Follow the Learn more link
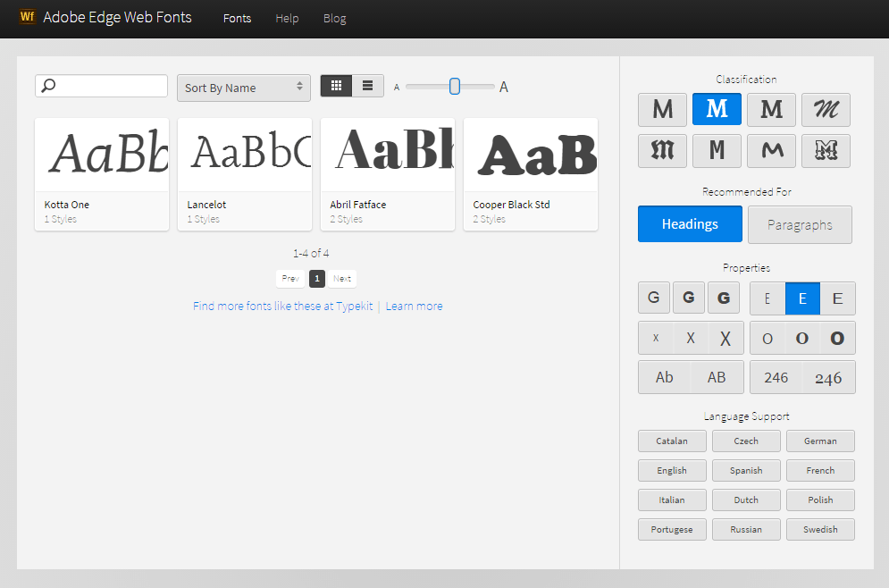The height and width of the screenshot is (588, 889). click(x=414, y=307)
